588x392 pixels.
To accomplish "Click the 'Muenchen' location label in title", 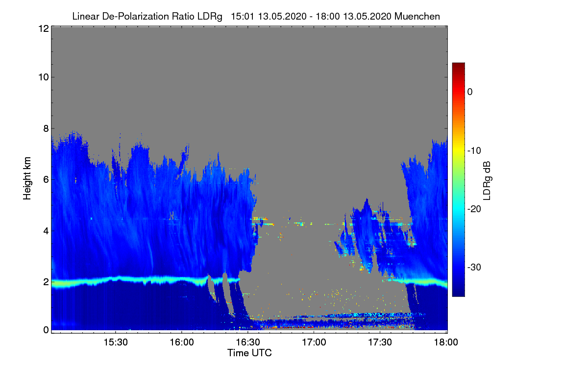I will tap(417, 17).
